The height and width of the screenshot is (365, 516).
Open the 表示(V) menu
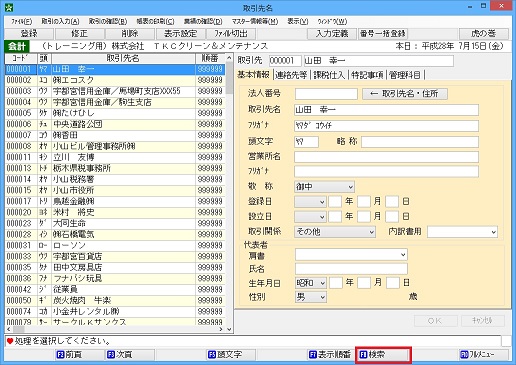click(x=298, y=22)
